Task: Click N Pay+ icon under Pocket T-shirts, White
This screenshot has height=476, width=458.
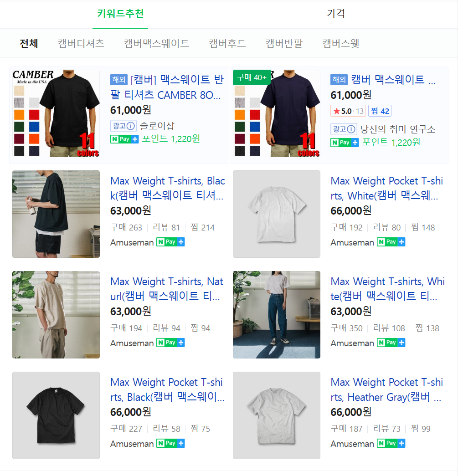Action: coord(391,242)
